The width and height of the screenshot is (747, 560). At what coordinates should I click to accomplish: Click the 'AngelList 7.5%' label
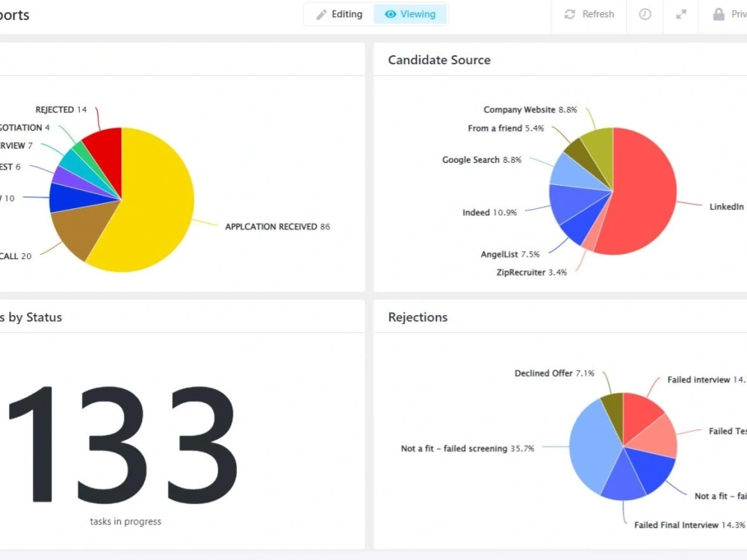[x=509, y=255]
